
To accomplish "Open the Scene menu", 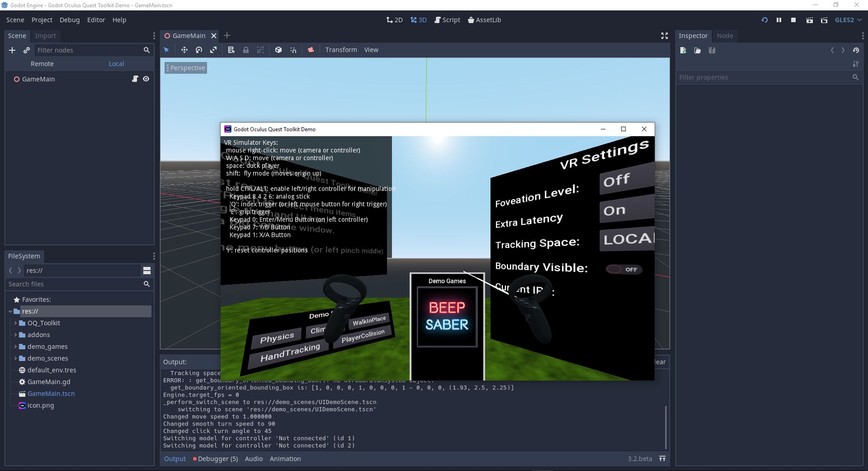I will 15,20.
